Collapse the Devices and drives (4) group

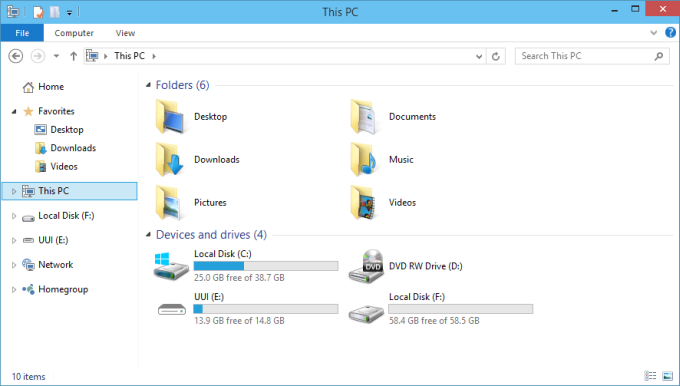(x=148, y=235)
